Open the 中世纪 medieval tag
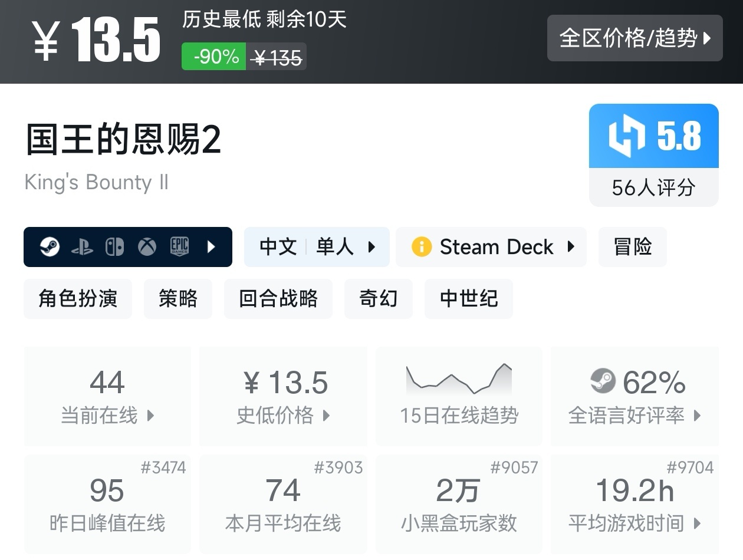This screenshot has height=560, width=743. click(469, 299)
